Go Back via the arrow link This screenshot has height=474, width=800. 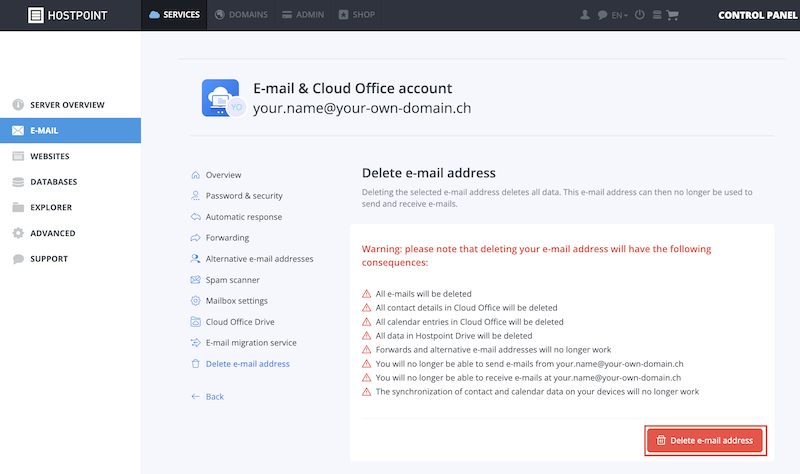tap(207, 396)
